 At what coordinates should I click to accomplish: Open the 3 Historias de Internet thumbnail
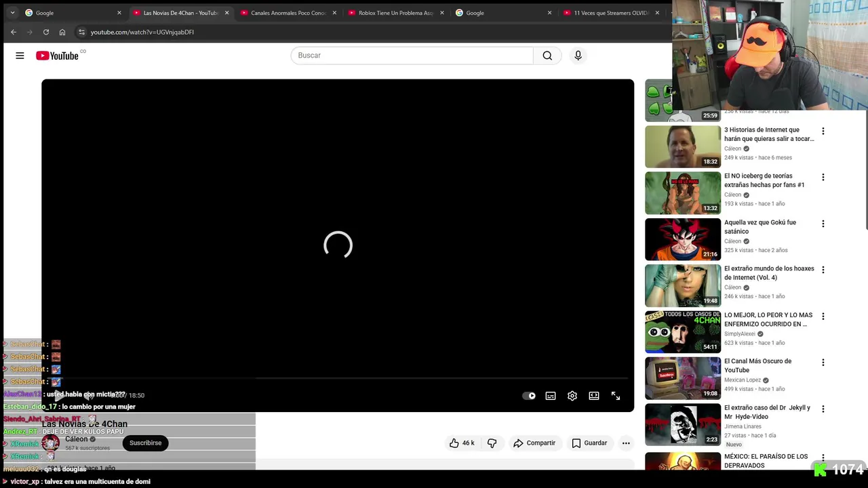683,146
